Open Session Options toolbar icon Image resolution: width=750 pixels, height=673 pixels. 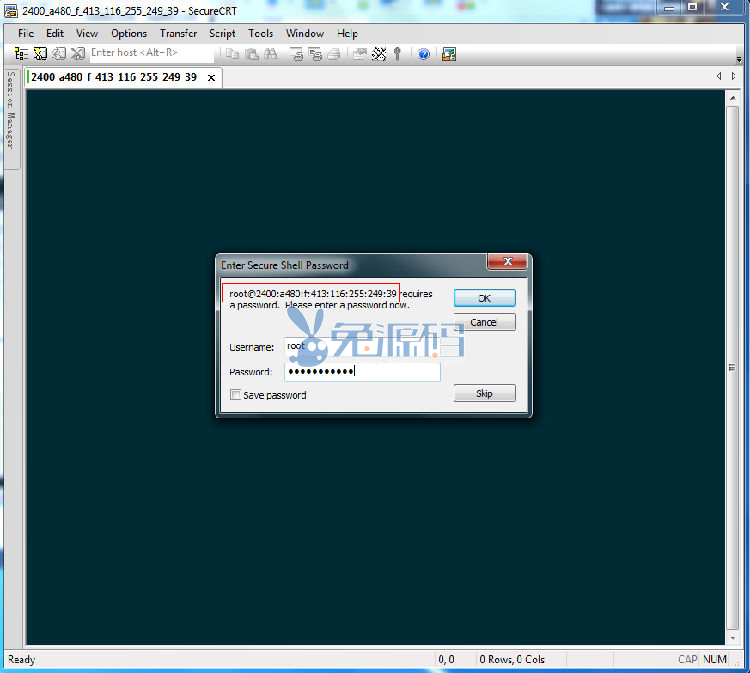pos(359,54)
